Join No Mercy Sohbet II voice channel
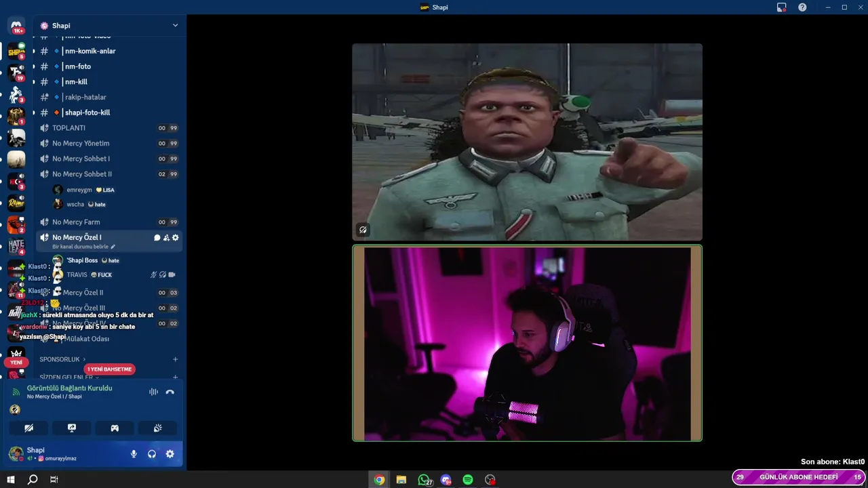 109,174
